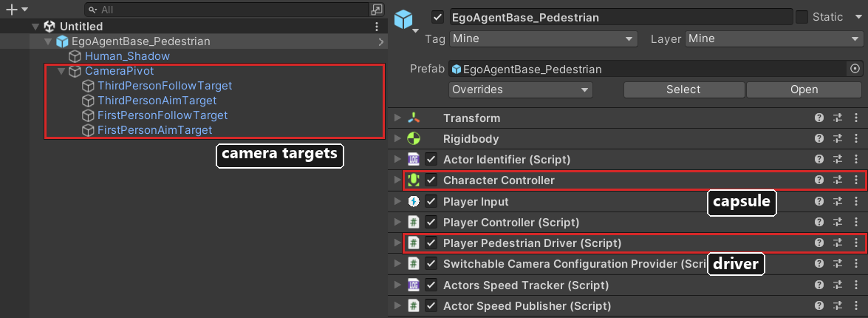The image size is (868, 318).
Task: Open EgoAgentBase_Pedestrian prefab via row chevron
Action: pyautogui.click(x=381, y=41)
